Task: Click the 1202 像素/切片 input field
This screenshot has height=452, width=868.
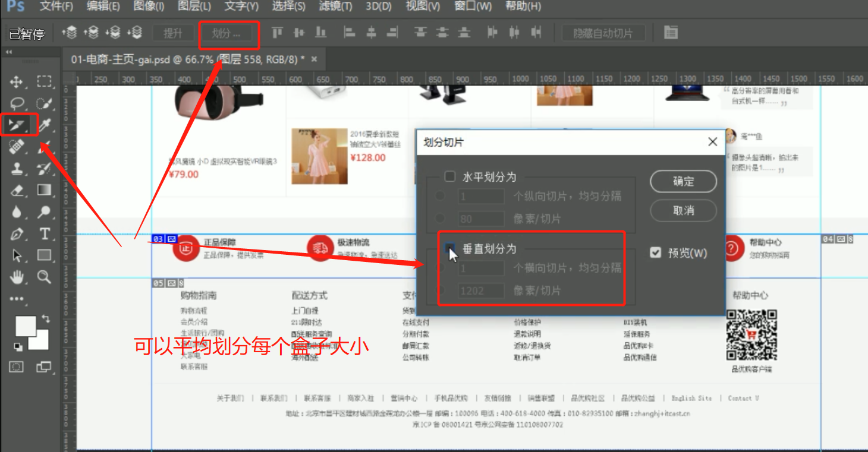Action: 481,290
